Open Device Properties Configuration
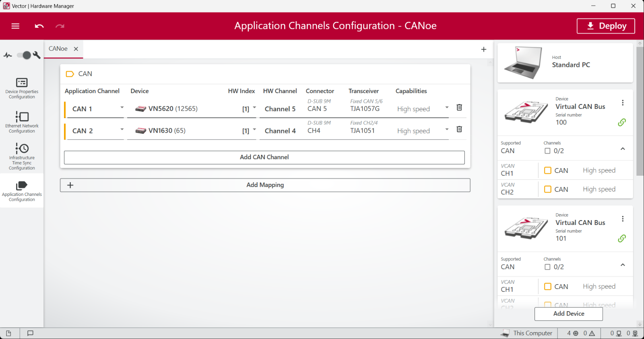The width and height of the screenshot is (644, 339). 22,88
